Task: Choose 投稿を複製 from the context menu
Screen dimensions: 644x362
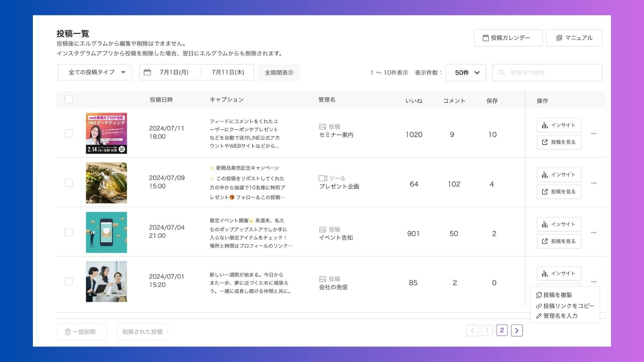Action: [557, 295]
